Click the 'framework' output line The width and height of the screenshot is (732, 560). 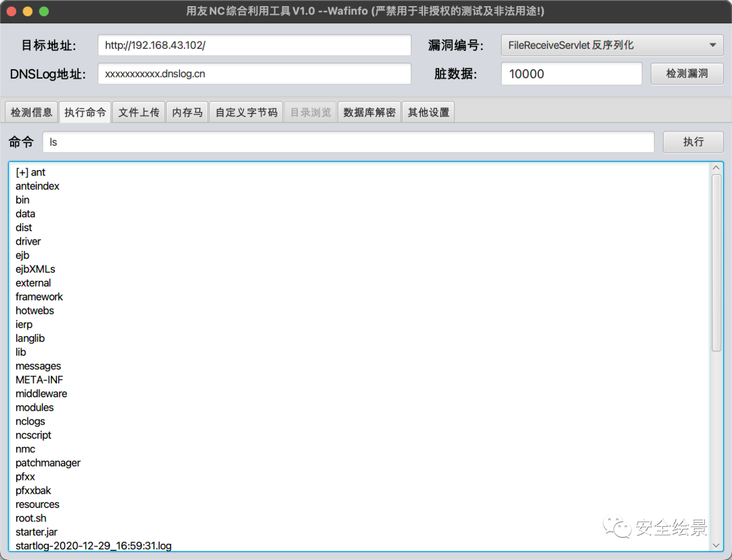39,296
